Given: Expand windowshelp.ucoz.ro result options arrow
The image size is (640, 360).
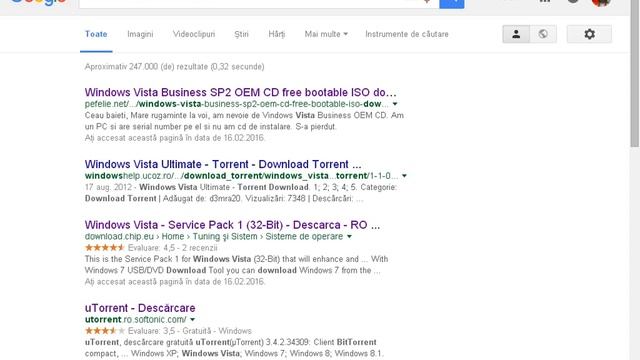Looking at the screenshot, I should (x=404, y=176).
